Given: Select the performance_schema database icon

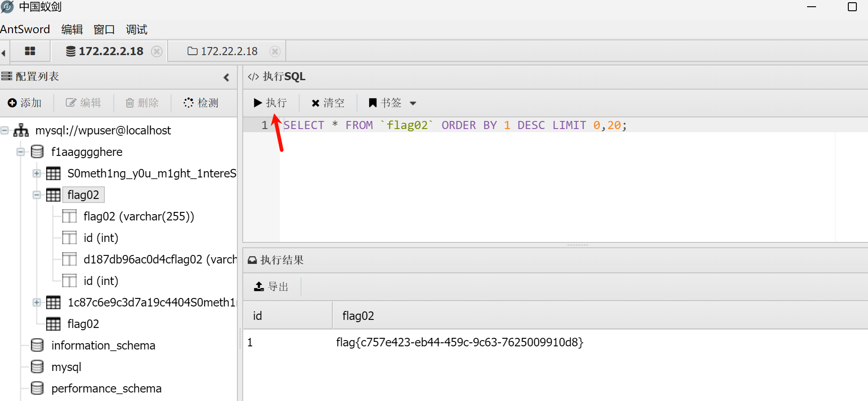Looking at the screenshot, I should (x=37, y=388).
